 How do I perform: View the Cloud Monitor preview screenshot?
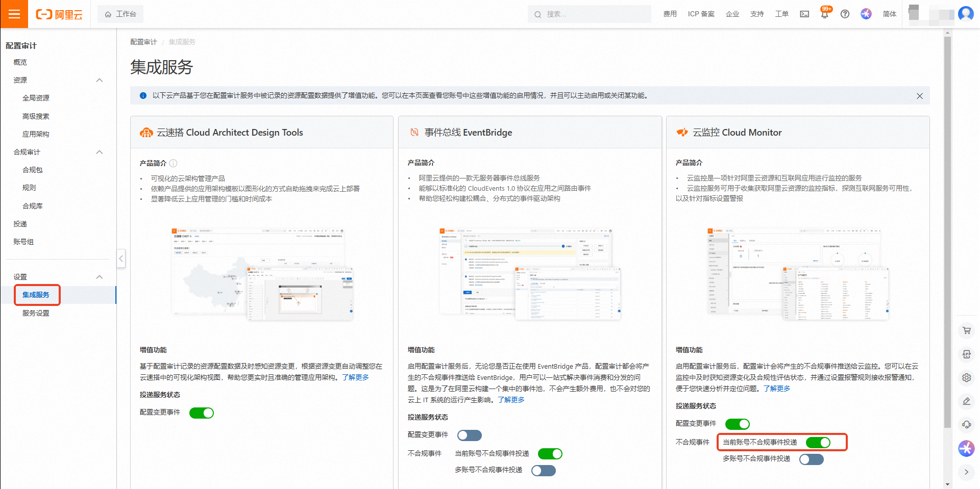click(798, 274)
